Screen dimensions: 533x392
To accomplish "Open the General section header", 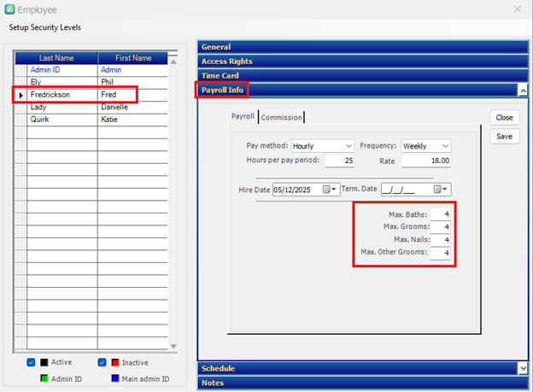I will [x=359, y=47].
